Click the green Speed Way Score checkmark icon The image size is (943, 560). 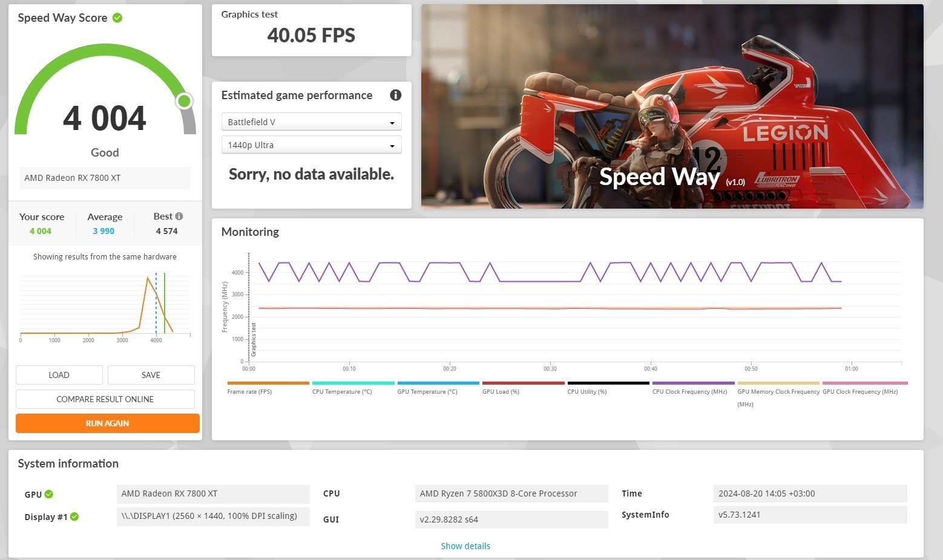click(117, 18)
